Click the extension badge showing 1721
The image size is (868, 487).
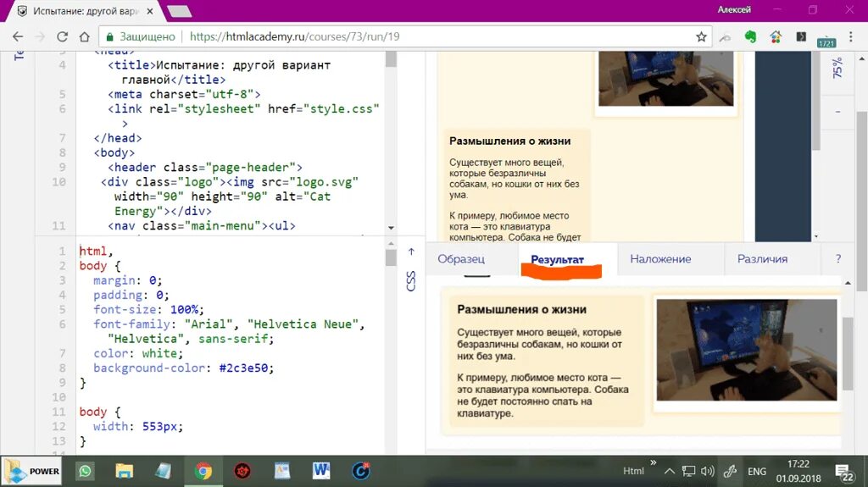coord(826,41)
